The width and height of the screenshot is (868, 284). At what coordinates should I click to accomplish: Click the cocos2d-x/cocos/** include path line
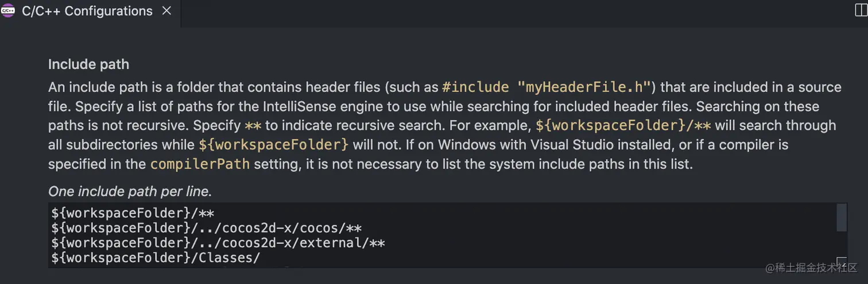click(207, 228)
